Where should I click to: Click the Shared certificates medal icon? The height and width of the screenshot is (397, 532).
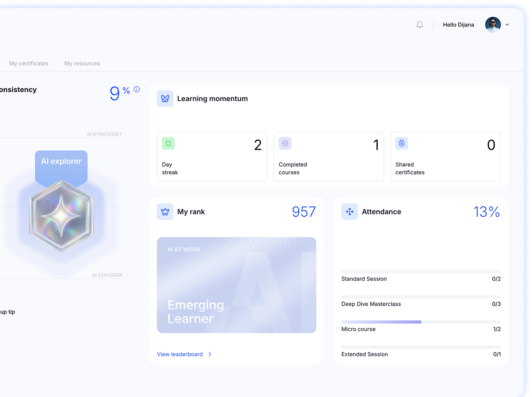pyautogui.click(x=401, y=143)
